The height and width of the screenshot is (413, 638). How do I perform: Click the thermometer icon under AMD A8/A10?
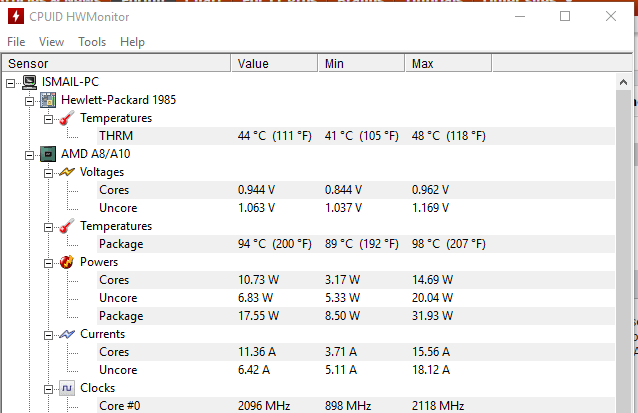67,226
